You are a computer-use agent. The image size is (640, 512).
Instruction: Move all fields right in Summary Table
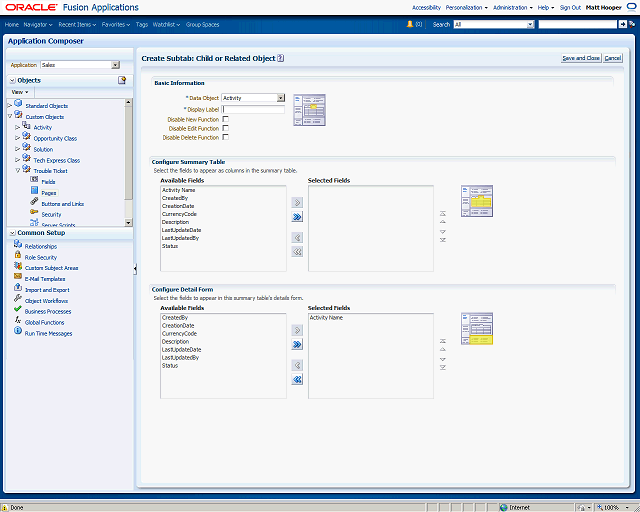point(297,217)
